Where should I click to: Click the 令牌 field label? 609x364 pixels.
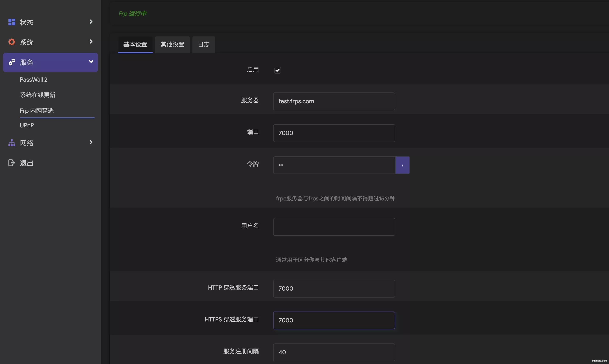point(253,164)
